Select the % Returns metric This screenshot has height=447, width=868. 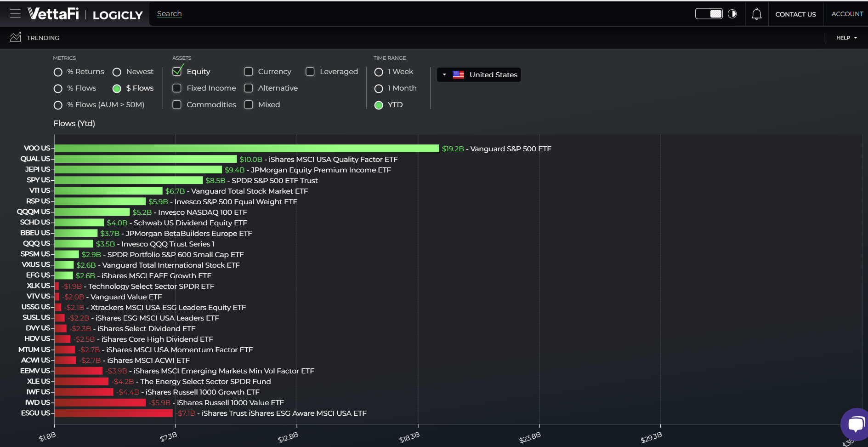point(58,72)
